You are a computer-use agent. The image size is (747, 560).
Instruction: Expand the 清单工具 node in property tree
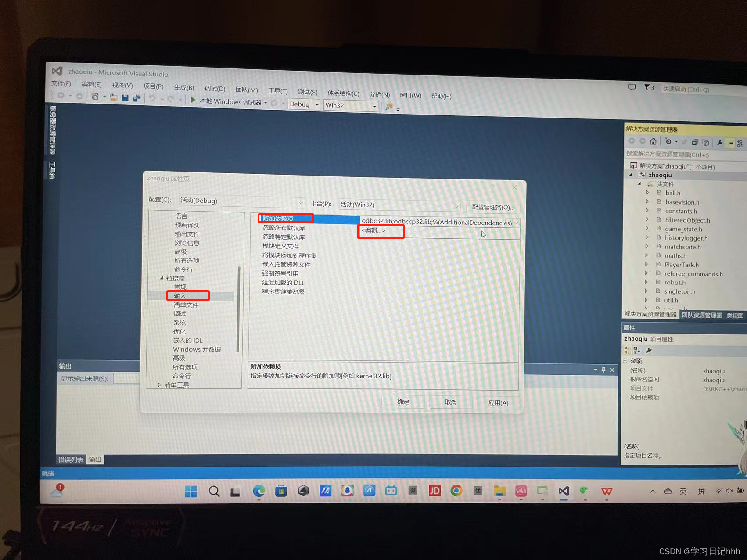click(x=159, y=384)
